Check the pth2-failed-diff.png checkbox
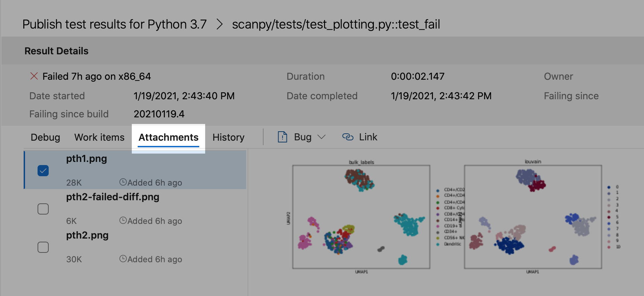Image resolution: width=644 pixels, height=296 pixels. click(43, 209)
